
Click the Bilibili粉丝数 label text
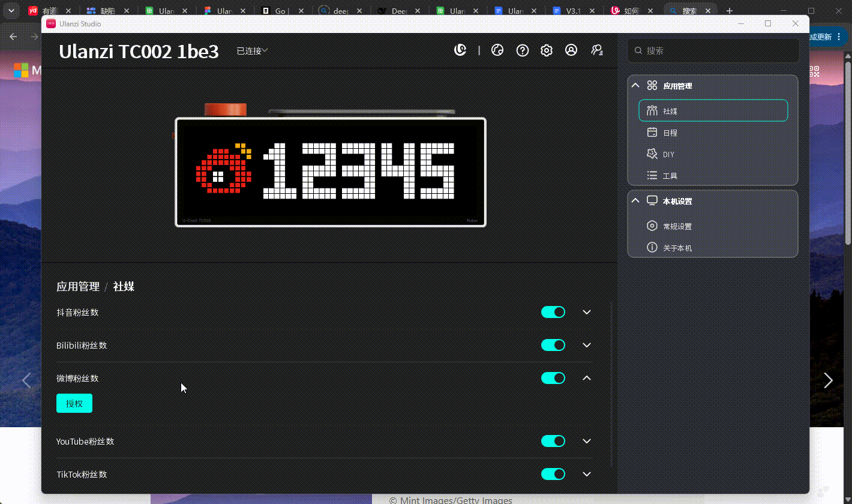point(82,346)
